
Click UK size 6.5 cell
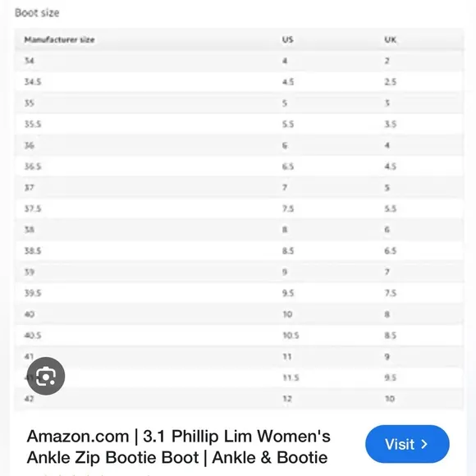pos(391,251)
